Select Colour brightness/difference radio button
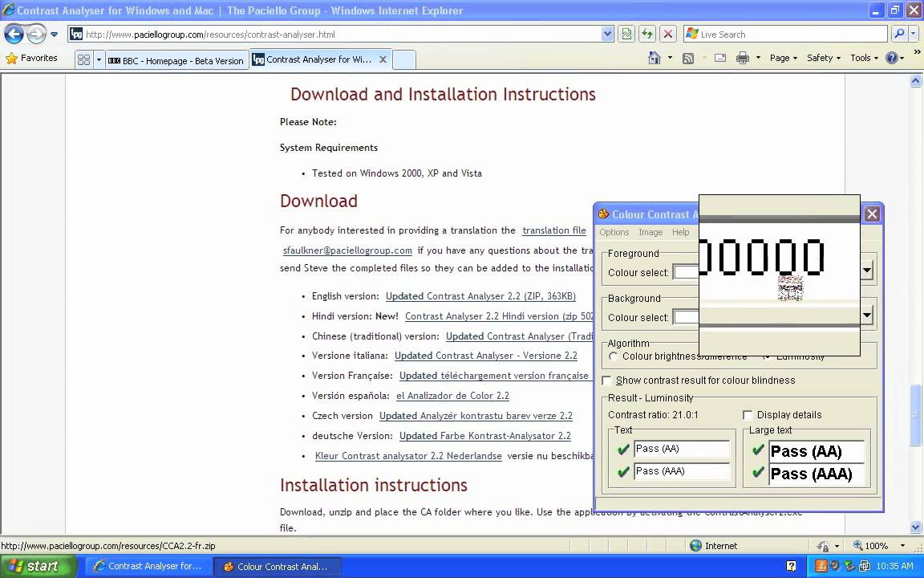Viewport: 924px width, 578px height. [614, 356]
